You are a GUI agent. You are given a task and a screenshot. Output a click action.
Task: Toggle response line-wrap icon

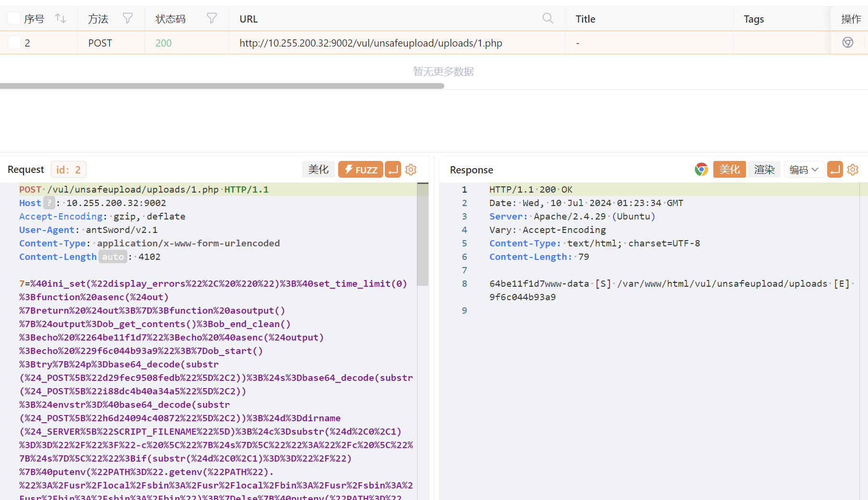835,170
